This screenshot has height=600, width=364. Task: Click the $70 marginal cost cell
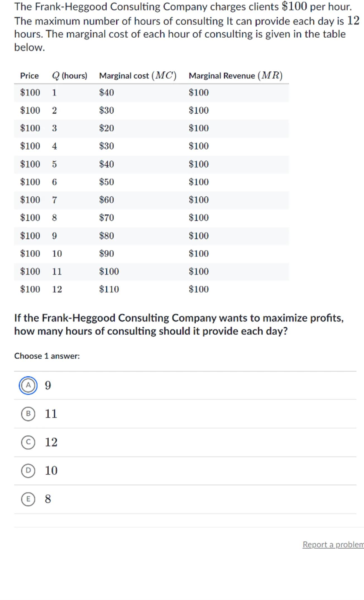(106, 218)
